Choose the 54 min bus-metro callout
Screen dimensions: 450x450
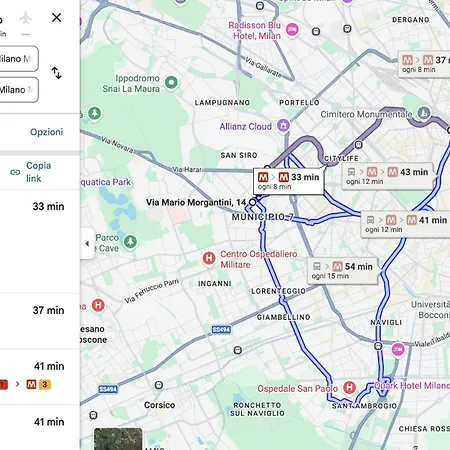(342, 270)
